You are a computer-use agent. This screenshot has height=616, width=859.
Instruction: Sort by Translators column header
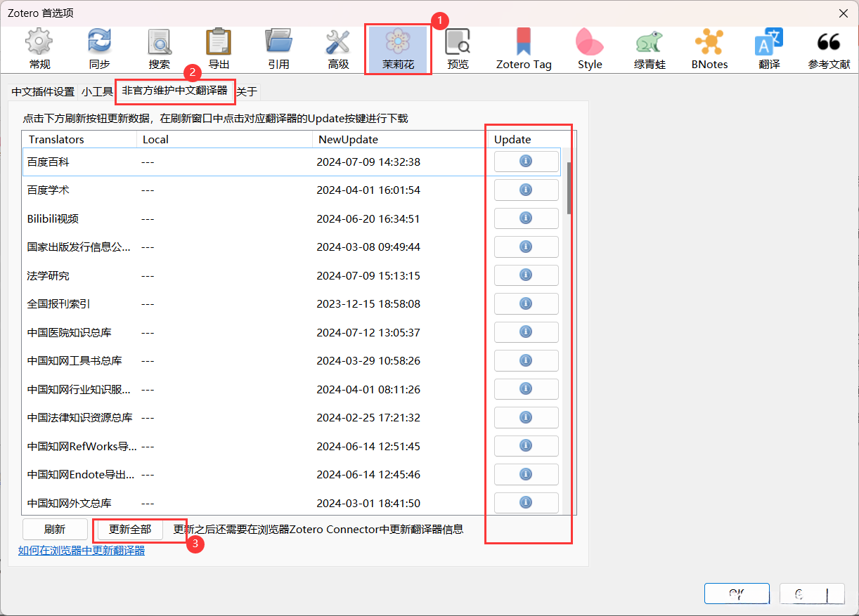pyautogui.click(x=79, y=139)
